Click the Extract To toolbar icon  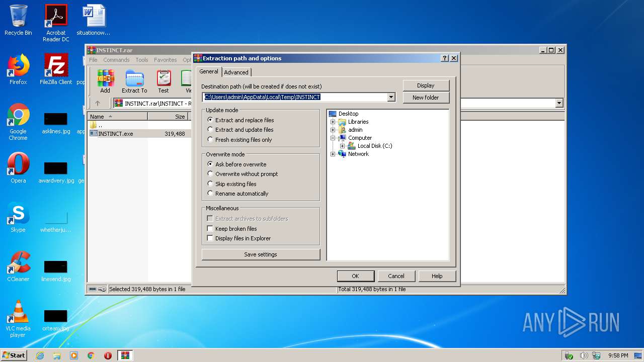134,81
